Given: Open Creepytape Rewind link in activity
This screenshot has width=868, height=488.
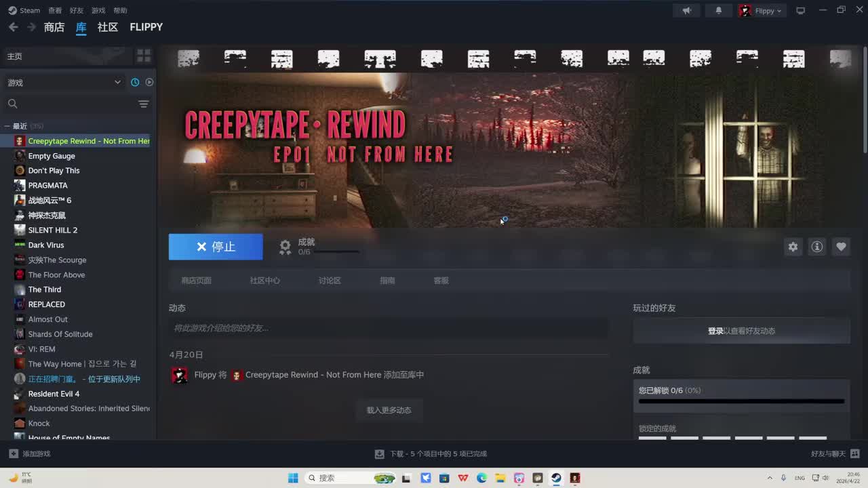Looking at the screenshot, I should [313, 375].
